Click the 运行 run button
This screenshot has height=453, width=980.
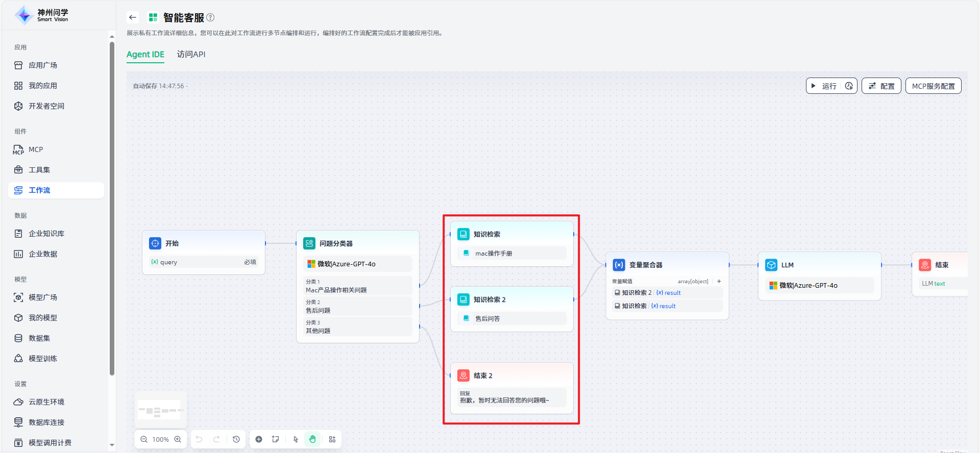click(x=824, y=86)
